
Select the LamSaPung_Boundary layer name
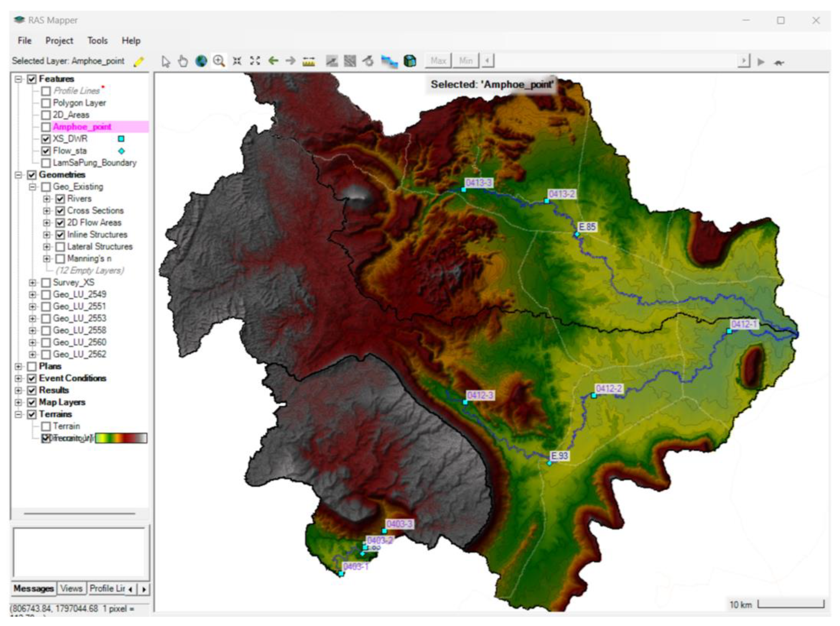[x=94, y=163]
